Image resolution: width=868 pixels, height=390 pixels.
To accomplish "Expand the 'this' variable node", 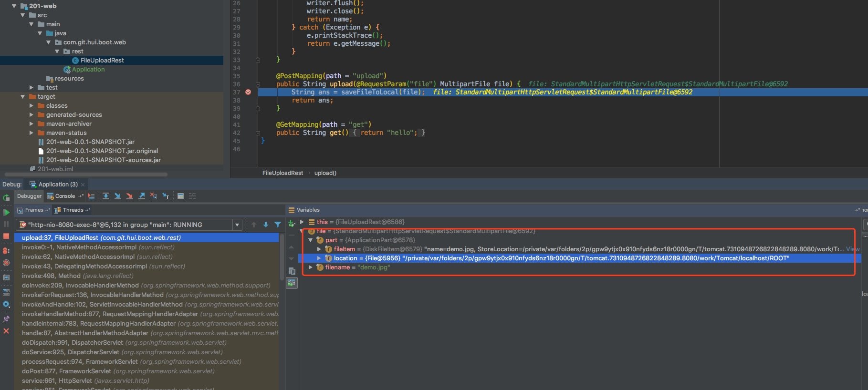I will (x=302, y=222).
